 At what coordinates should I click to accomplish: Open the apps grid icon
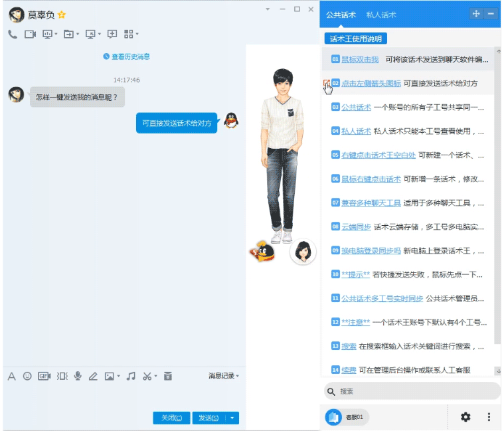(129, 34)
